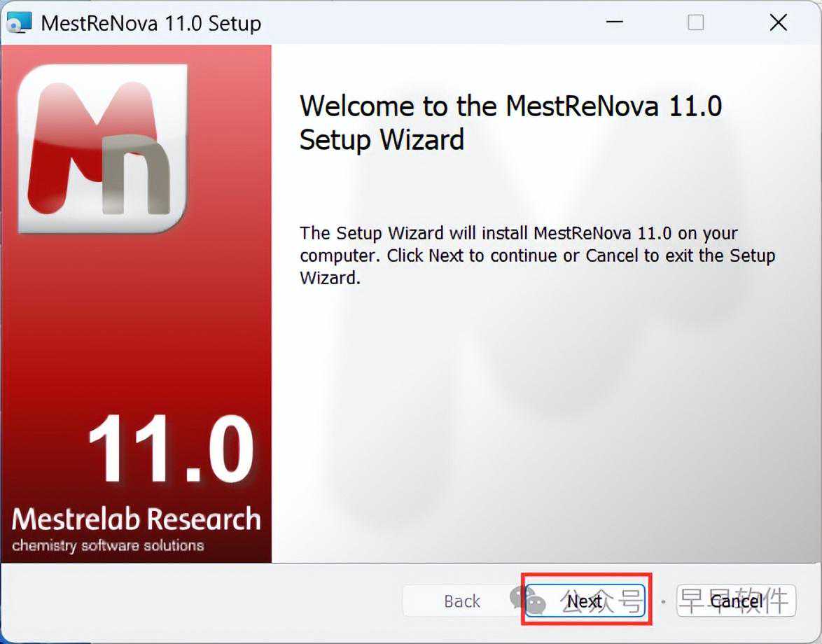Click the Next button to continue

click(x=585, y=601)
